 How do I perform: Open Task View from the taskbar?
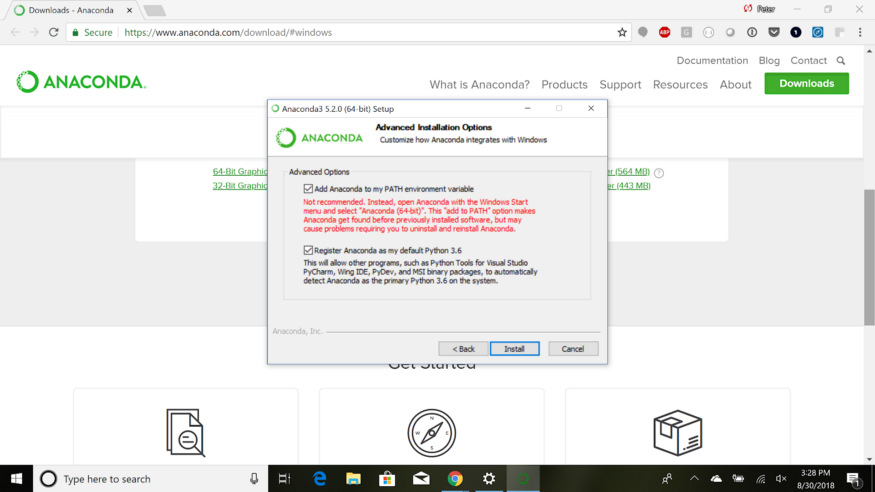[x=285, y=479]
